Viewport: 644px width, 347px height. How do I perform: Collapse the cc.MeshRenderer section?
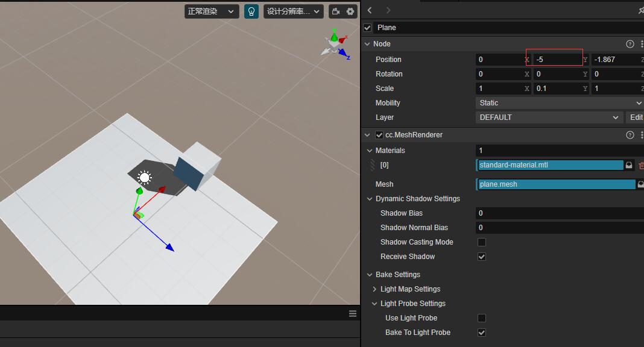[x=367, y=135]
